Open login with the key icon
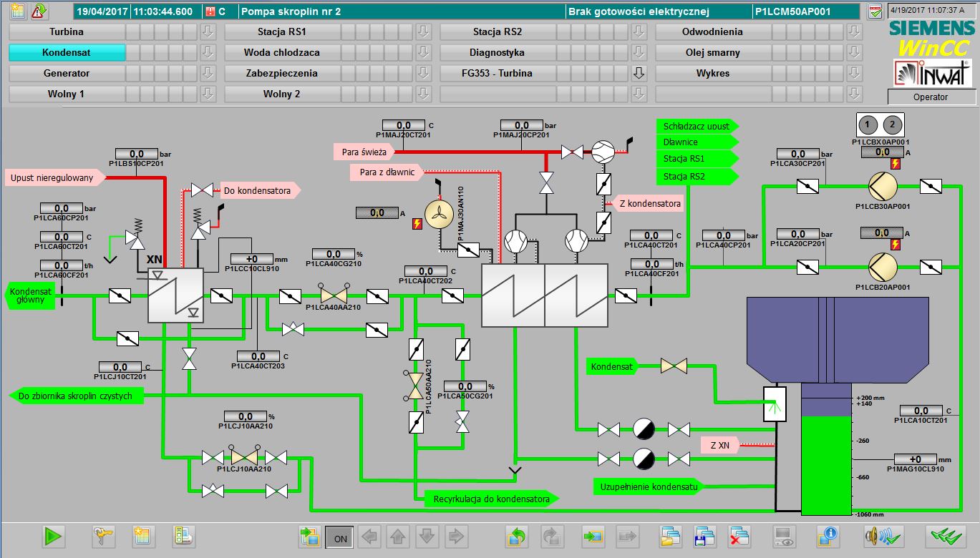The width and height of the screenshot is (980, 558). [x=104, y=536]
